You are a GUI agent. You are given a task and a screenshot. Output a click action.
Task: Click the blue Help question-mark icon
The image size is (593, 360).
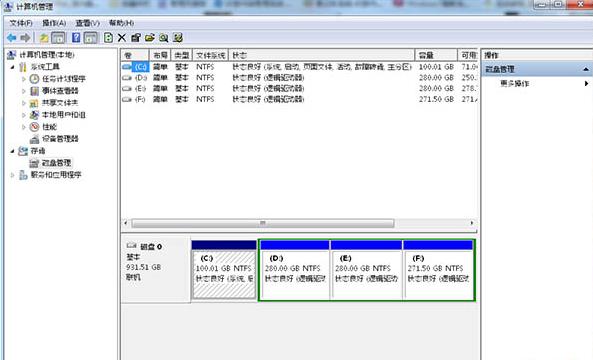click(76, 38)
